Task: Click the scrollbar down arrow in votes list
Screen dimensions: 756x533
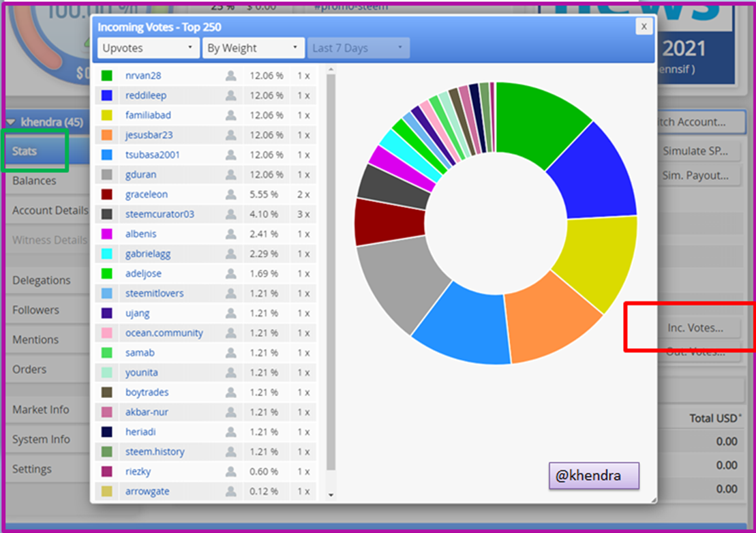Action: point(331,494)
